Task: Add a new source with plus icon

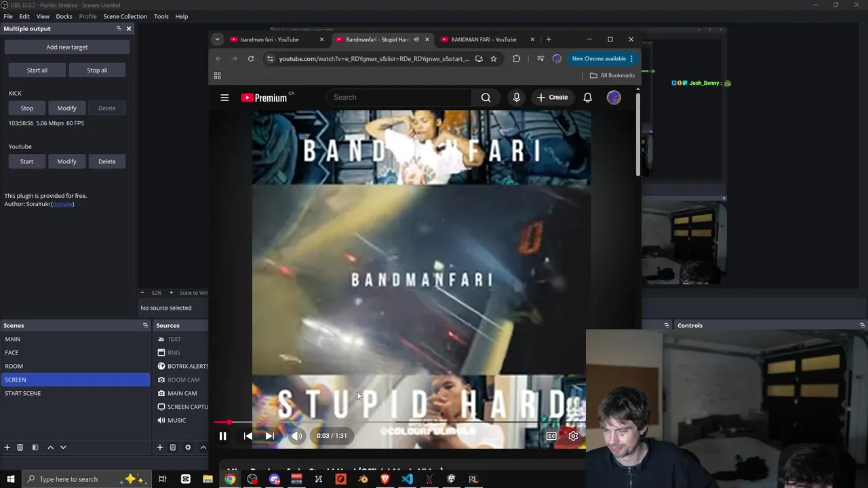Action: pos(160,447)
